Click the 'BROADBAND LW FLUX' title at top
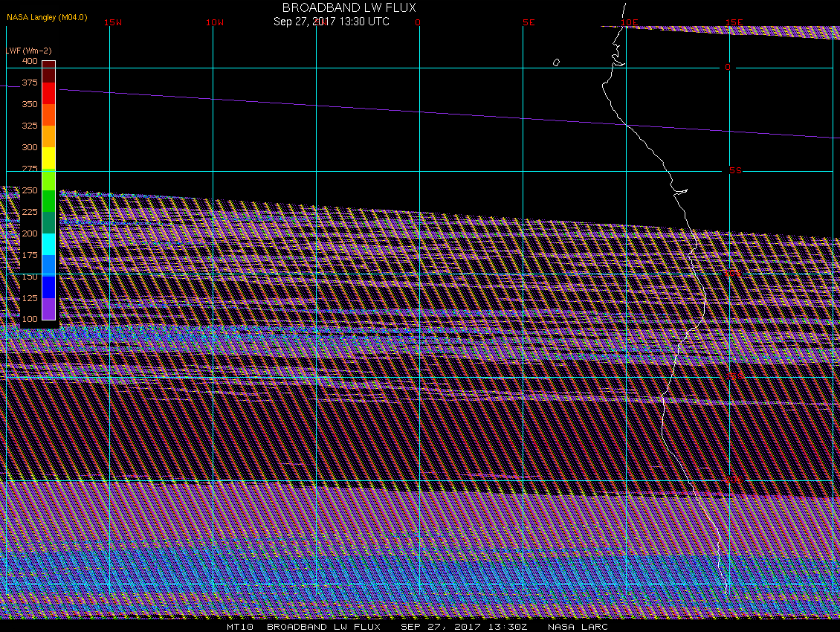840x632 pixels. tap(349, 7)
